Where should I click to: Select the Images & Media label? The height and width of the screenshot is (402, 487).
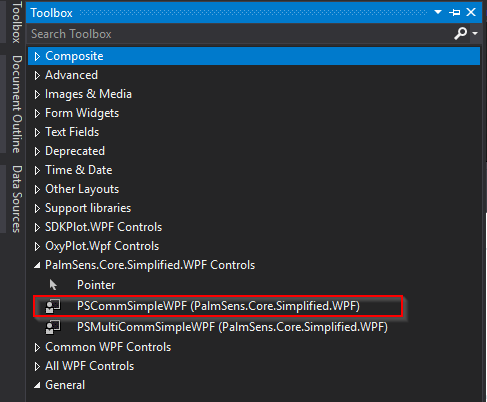[88, 94]
